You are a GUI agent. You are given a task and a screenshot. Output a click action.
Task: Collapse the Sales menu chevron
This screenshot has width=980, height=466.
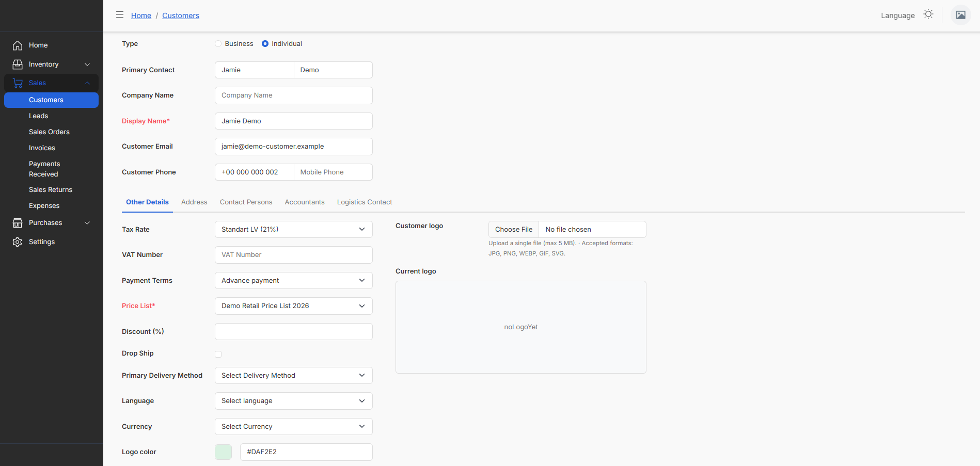point(87,83)
